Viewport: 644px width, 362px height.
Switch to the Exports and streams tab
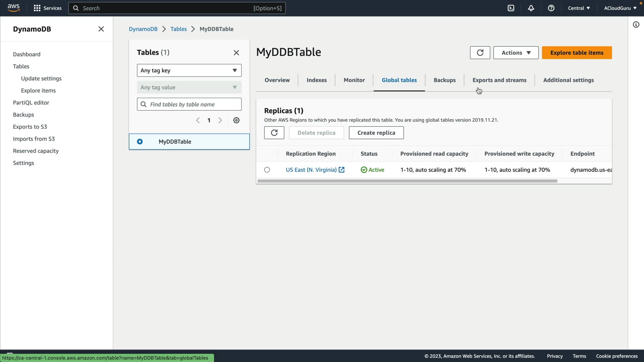tap(499, 80)
